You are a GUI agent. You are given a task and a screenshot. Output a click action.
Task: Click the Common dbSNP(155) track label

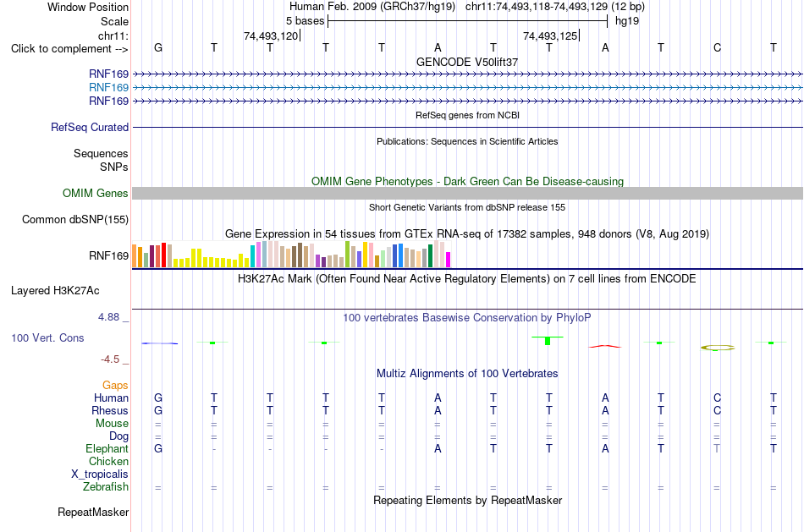click(75, 219)
